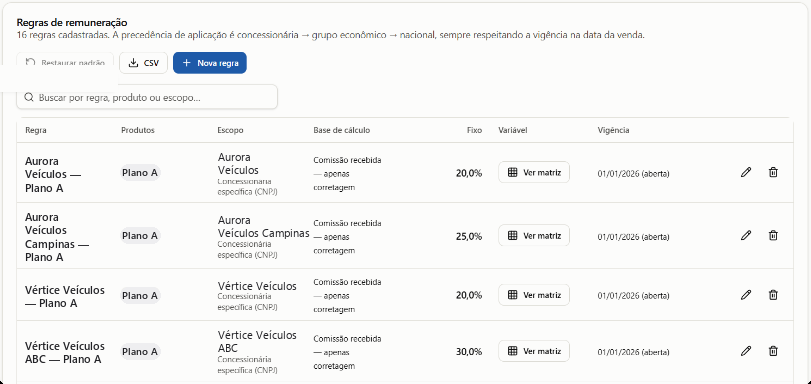
Task: Delete the Vértice Veículos ABC rule
Action: (x=773, y=351)
